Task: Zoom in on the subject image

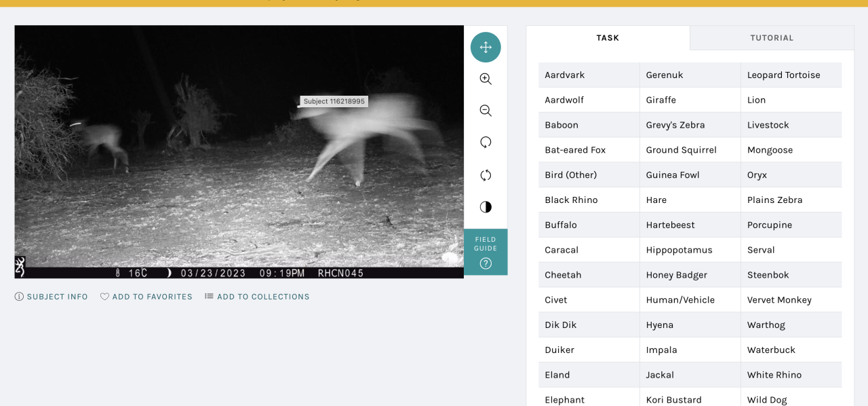Action: coord(486,79)
